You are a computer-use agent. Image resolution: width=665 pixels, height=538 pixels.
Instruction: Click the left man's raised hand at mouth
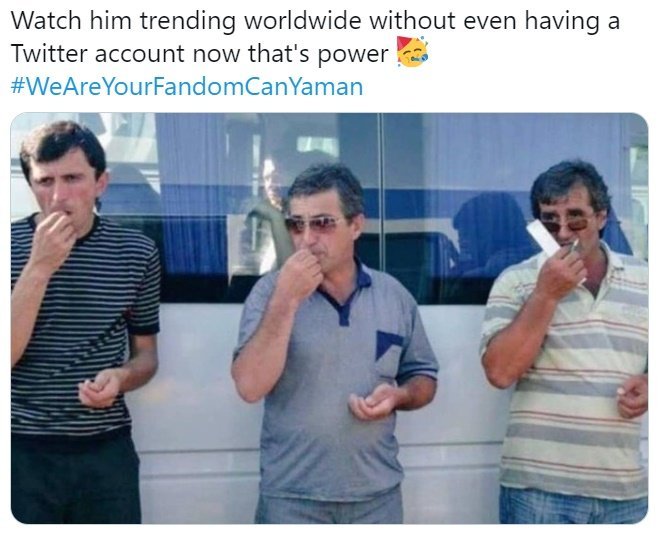(x=53, y=237)
